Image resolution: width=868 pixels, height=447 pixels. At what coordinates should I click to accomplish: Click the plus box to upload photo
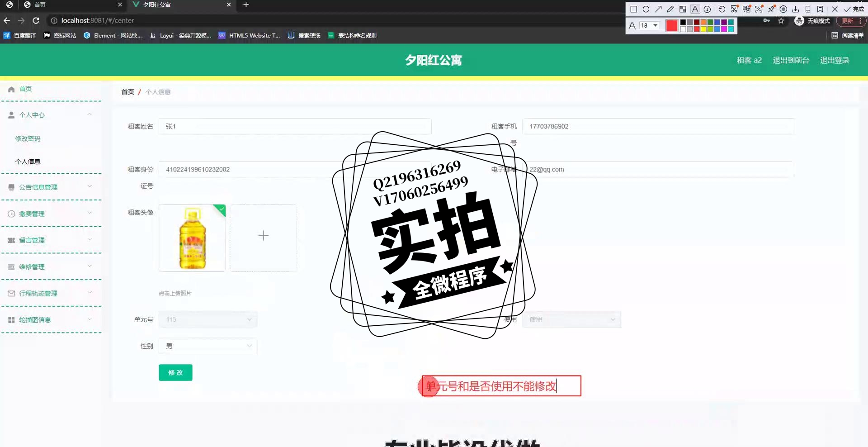(x=264, y=238)
